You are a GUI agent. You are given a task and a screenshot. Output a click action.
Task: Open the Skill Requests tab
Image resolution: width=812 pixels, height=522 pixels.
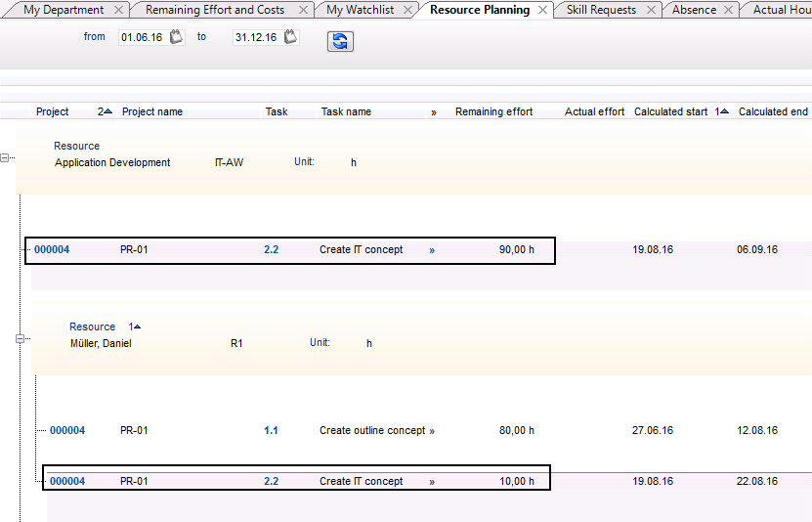(x=601, y=10)
